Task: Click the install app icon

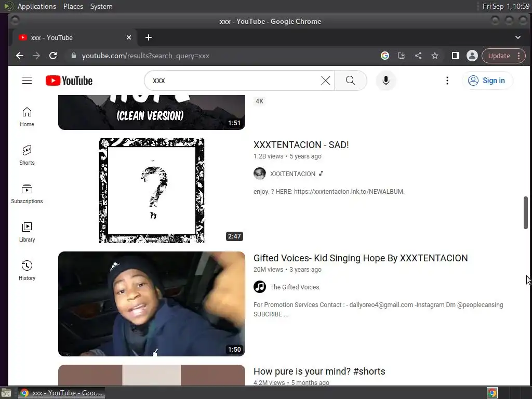Action: pyautogui.click(x=402, y=56)
